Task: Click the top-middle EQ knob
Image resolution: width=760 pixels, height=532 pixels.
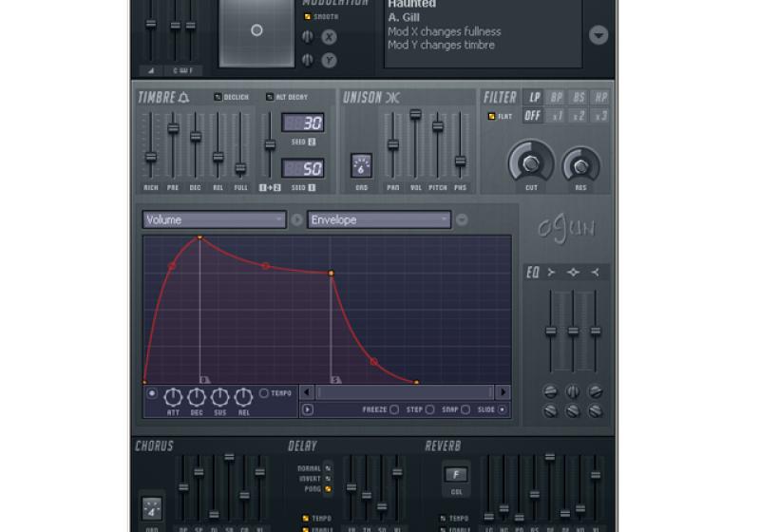Action: pyautogui.click(x=573, y=391)
